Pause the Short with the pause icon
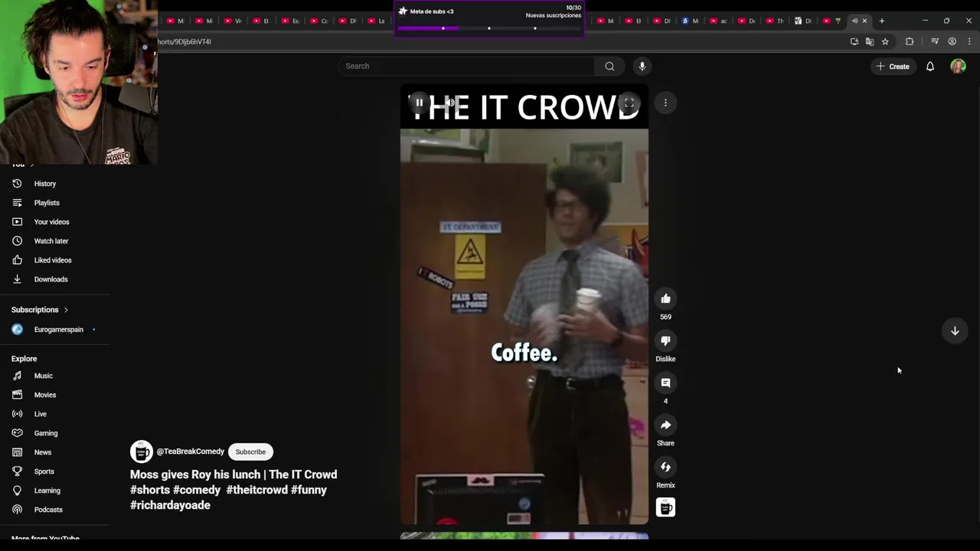Screen dimensions: 980x551 pyautogui.click(x=419, y=103)
